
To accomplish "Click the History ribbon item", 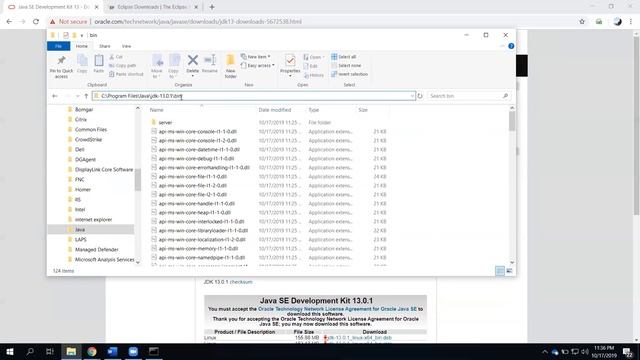I will (314, 76).
